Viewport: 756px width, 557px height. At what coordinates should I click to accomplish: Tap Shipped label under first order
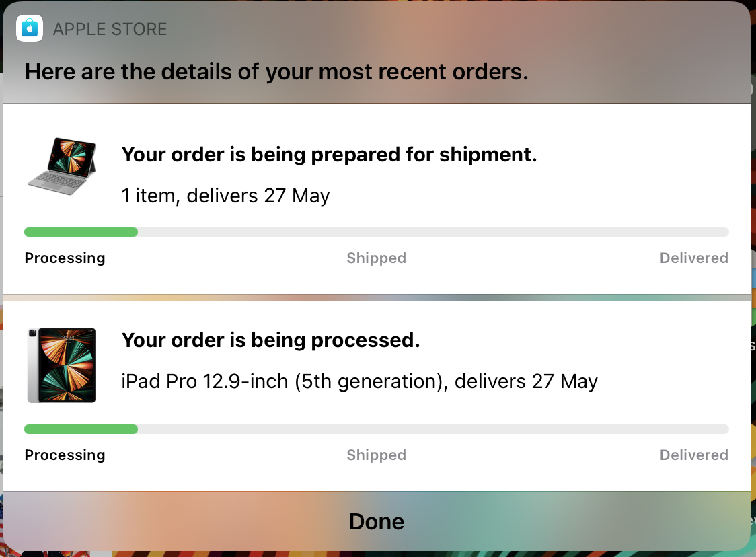pyautogui.click(x=376, y=258)
